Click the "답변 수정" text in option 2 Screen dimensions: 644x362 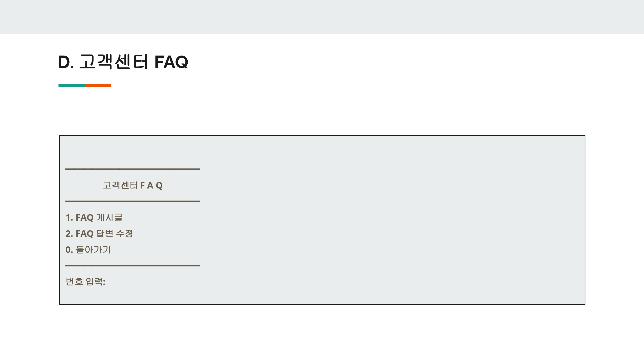coord(115,233)
